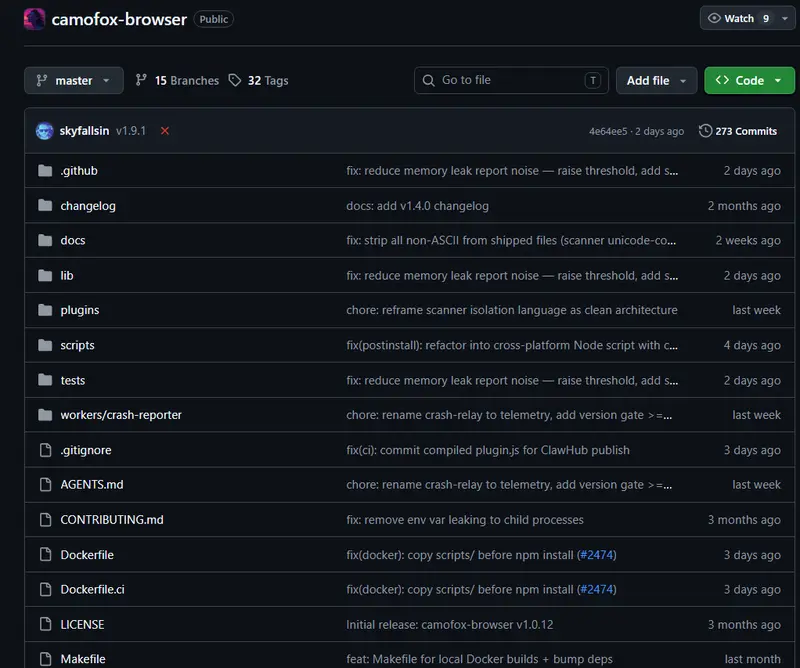Screen dimensions: 800x668
Task: Open PR #2474 link in Dockerfile.ci row
Action: (x=596, y=589)
